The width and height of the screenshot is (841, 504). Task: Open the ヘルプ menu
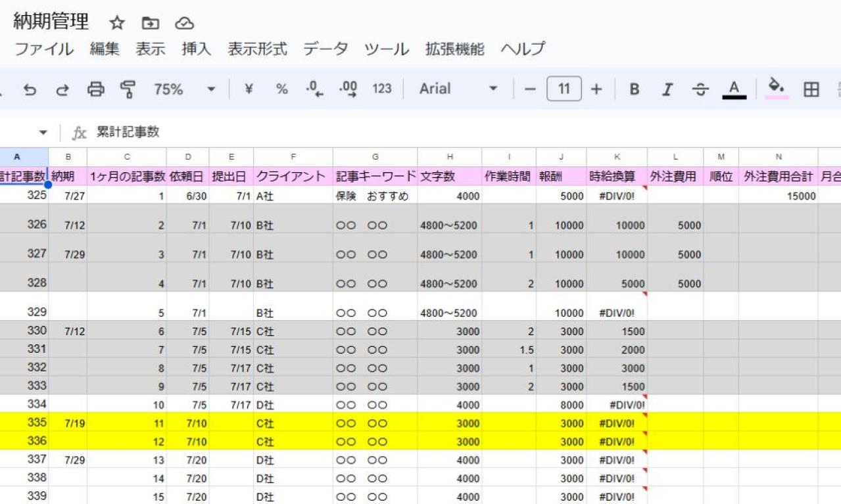[x=523, y=49]
